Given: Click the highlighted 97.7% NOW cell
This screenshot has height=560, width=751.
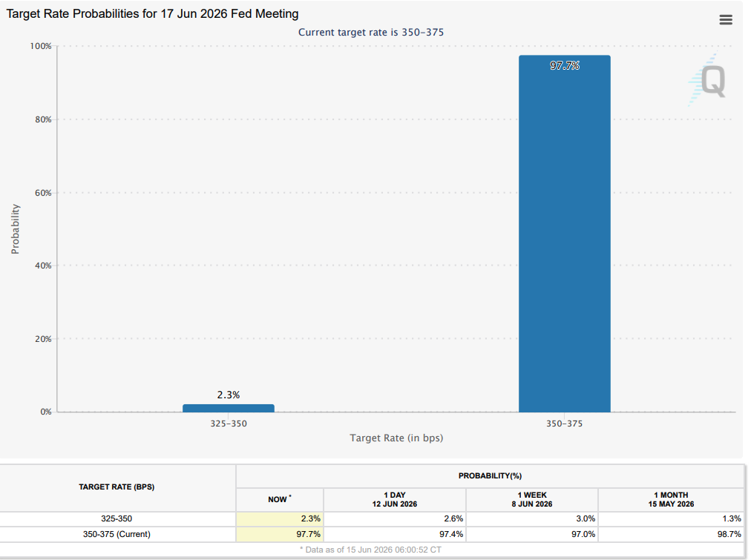Looking at the screenshot, I should pos(280,534).
